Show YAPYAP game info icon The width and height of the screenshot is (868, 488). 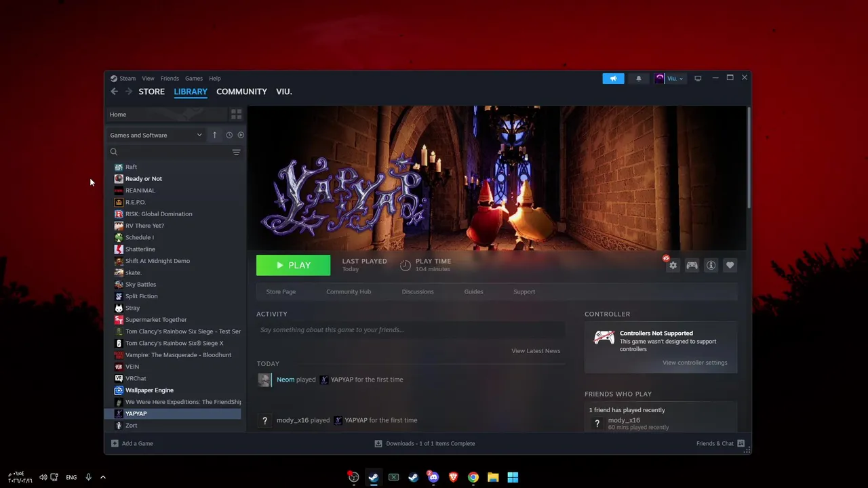click(711, 266)
